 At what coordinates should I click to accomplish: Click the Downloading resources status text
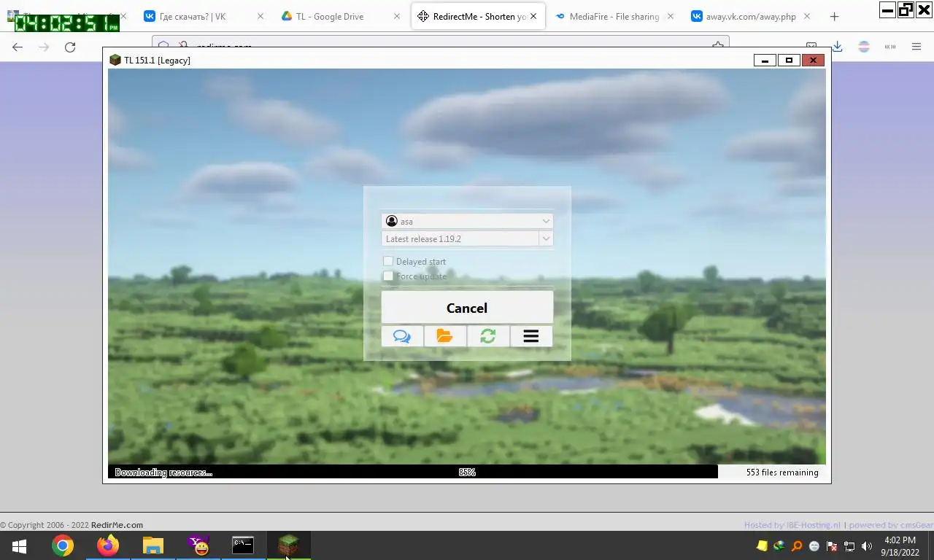coord(163,472)
